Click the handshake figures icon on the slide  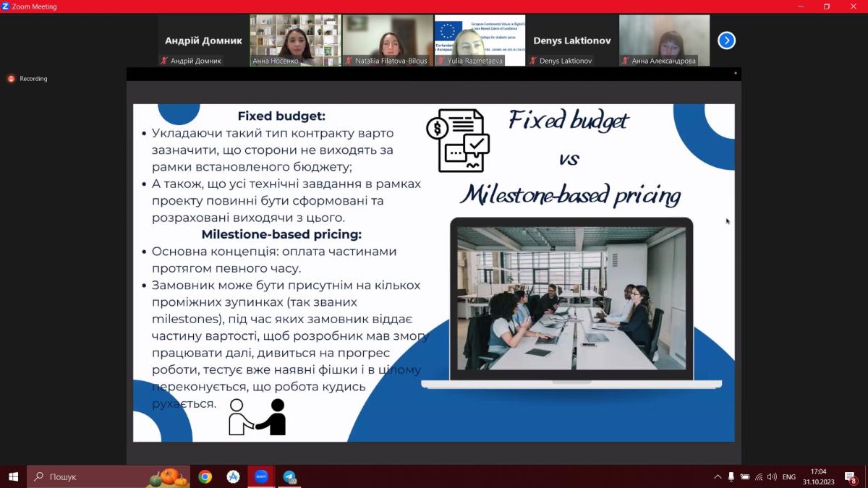(x=258, y=416)
